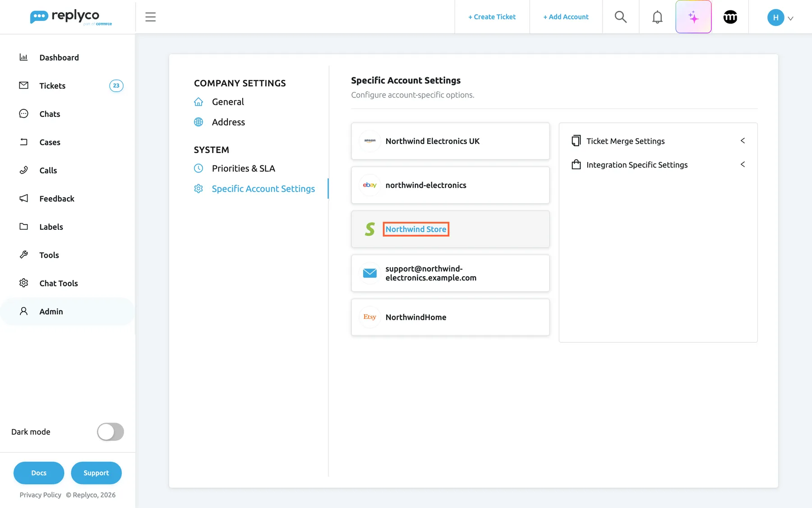Click the Calls phone icon
The width and height of the screenshot is (812, 508).
23,170
